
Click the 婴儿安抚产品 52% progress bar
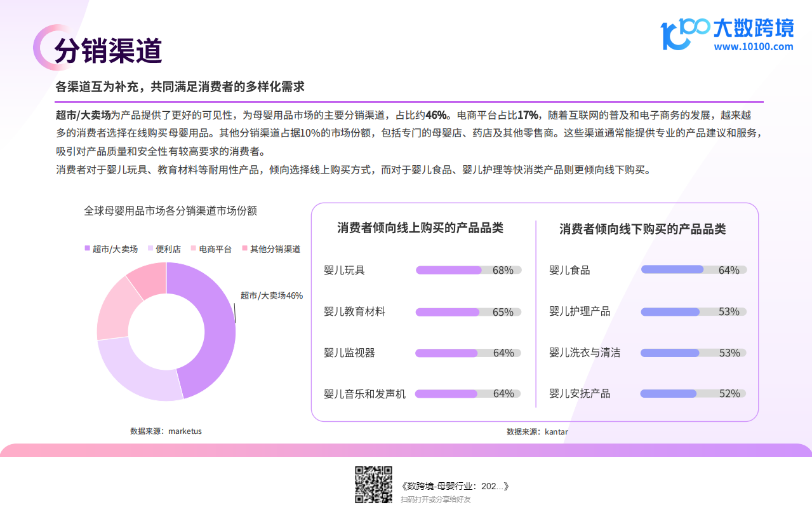693,393
